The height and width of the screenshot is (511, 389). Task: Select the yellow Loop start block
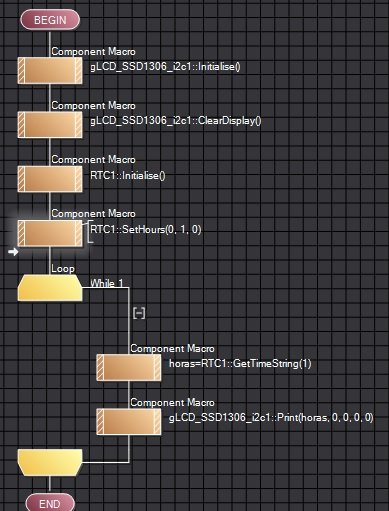coord(50,288)
